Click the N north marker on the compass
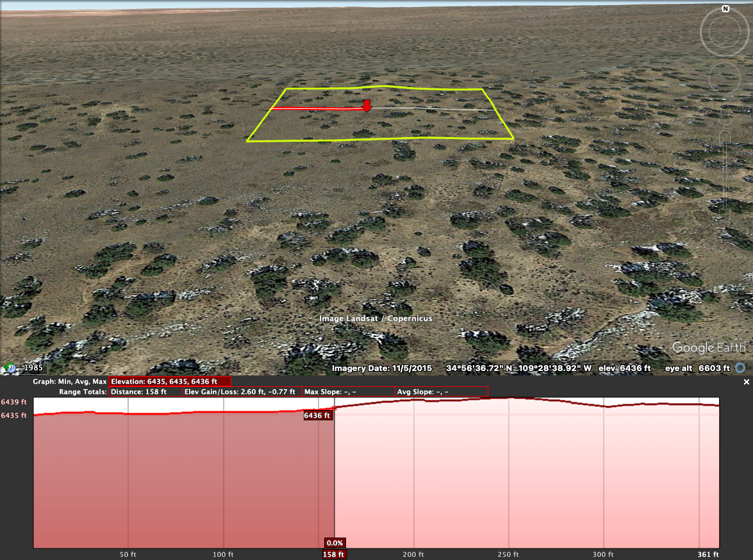Viewport: 753px width, 560px height. point(725,8)
